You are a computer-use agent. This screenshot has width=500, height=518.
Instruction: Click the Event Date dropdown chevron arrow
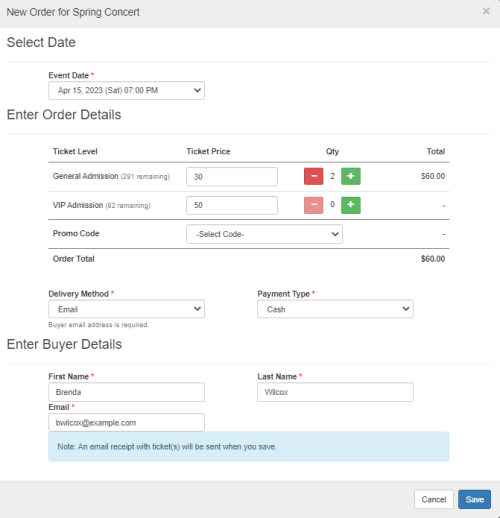pos(197,90)
